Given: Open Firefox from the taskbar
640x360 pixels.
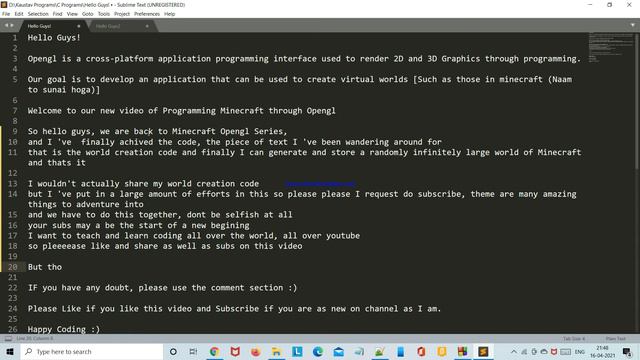Looking at the screenshot, I should pos(256,351).
